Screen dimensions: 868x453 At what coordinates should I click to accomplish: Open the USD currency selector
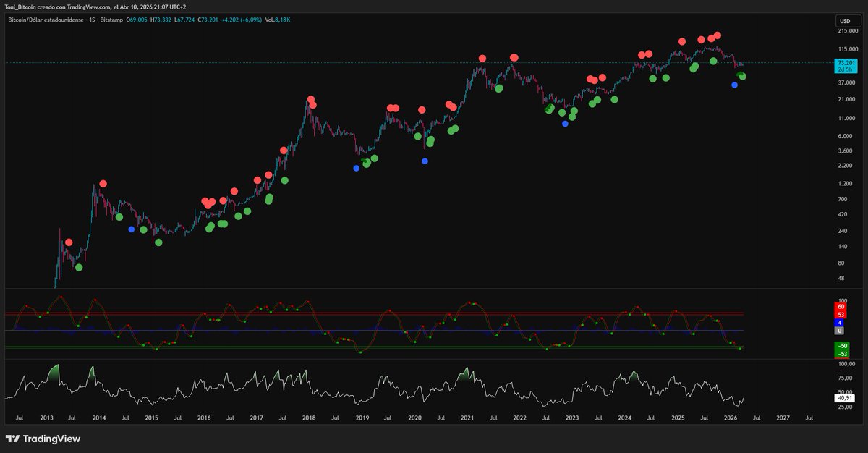(845, 20)
